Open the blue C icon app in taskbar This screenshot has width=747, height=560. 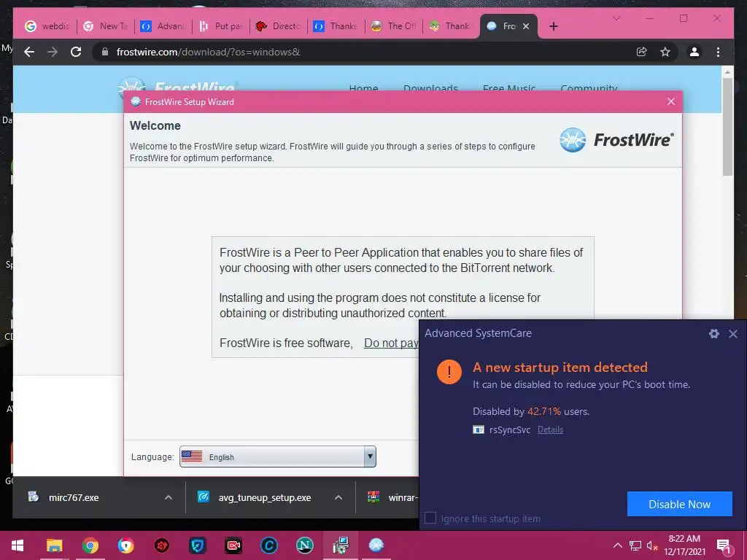268,545
